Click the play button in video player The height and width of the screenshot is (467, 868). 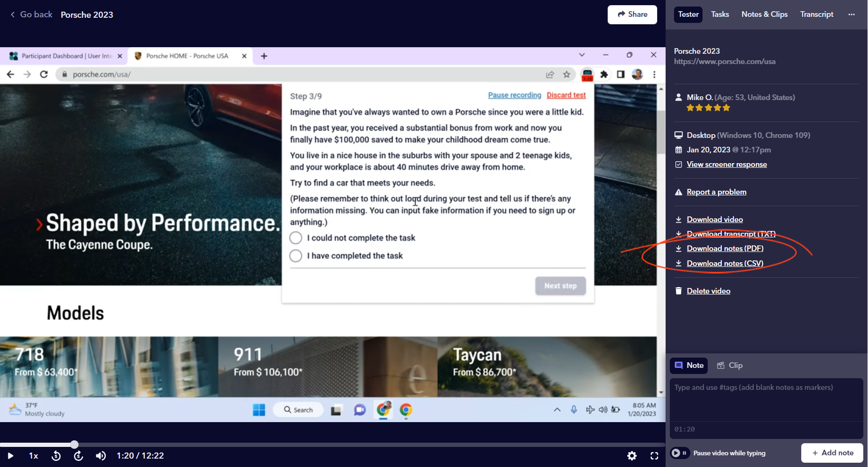coord(10,456)
